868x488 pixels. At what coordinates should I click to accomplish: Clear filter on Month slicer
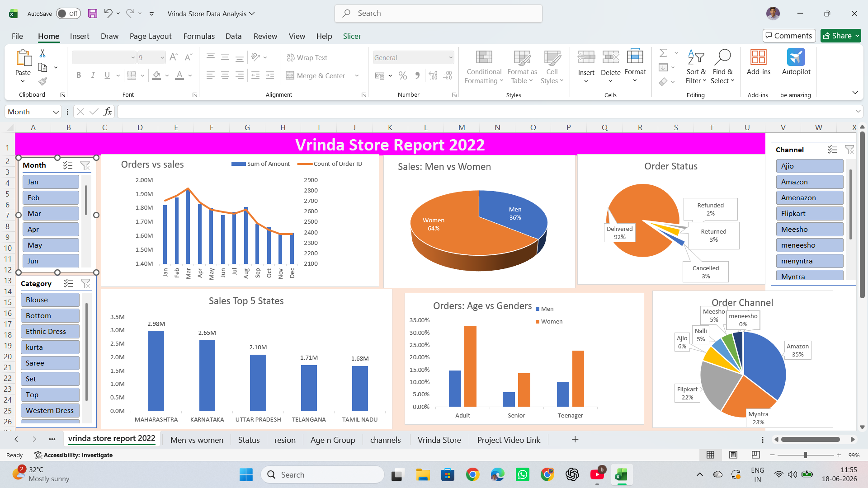(85, 165)
